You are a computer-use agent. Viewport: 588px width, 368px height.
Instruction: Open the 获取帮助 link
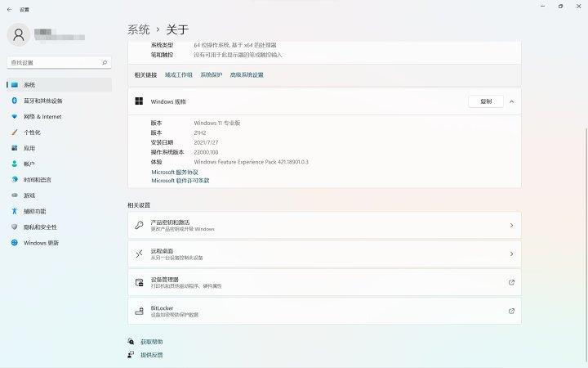coord(152,342)
